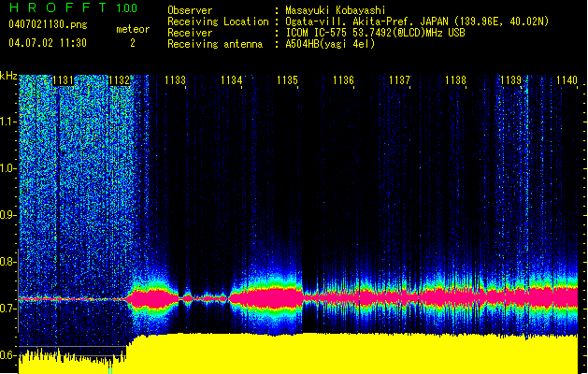Click the 1135 time marker

click(287, 80)
